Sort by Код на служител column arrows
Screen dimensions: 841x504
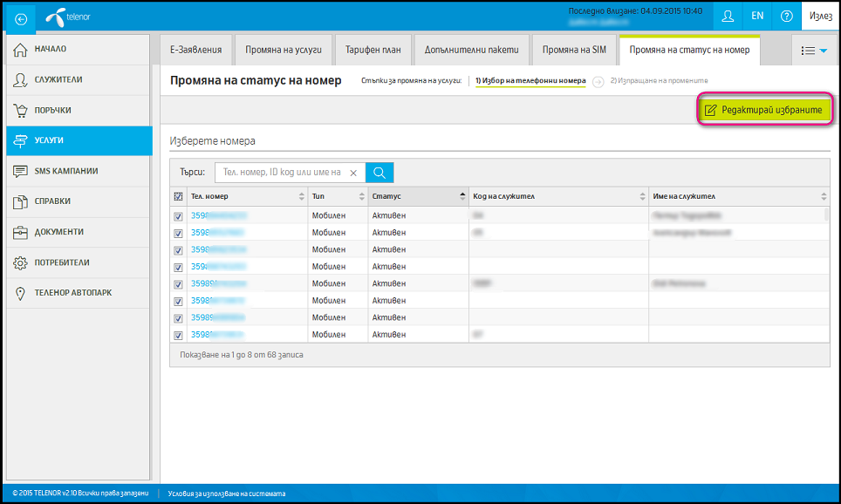[643, 197]
